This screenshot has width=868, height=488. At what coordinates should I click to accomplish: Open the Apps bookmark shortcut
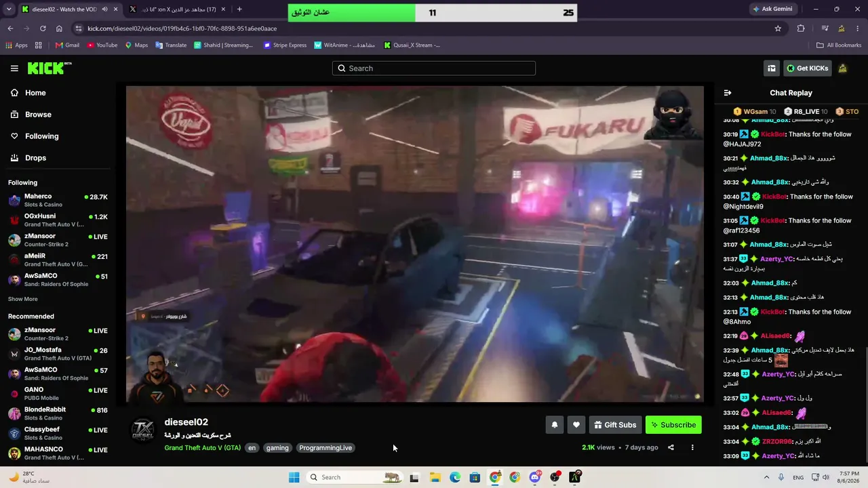pyautogui.click(x=17, y=45)
